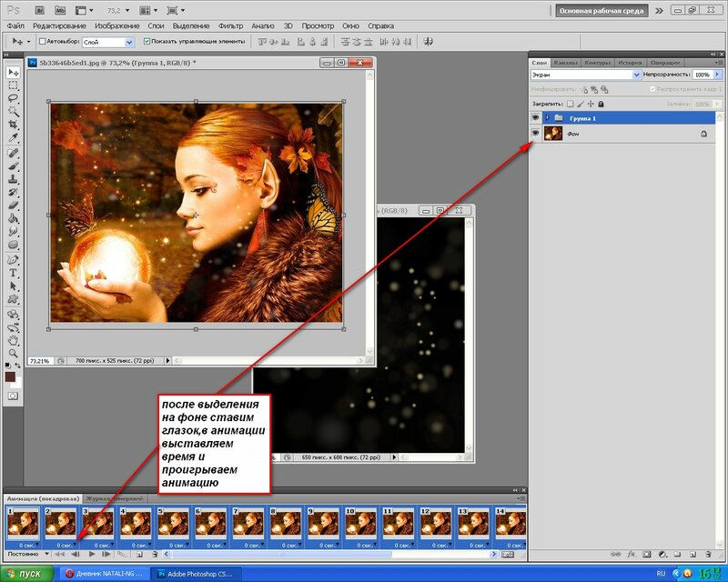Reset default foreground and background colors
Screen dimensions: 728x582
[x=8, y=366]
